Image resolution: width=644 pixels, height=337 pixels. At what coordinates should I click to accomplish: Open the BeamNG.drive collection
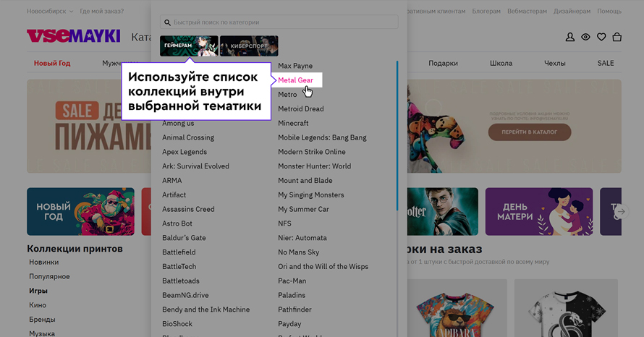(x=185, y=296)
